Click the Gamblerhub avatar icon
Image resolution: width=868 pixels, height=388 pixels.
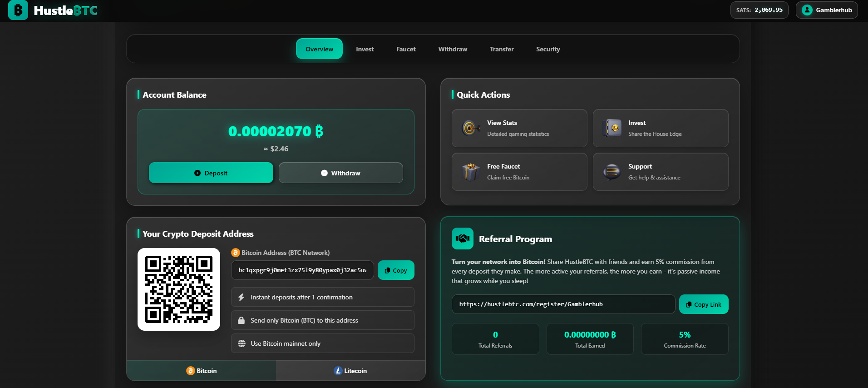tap(807, 10)
